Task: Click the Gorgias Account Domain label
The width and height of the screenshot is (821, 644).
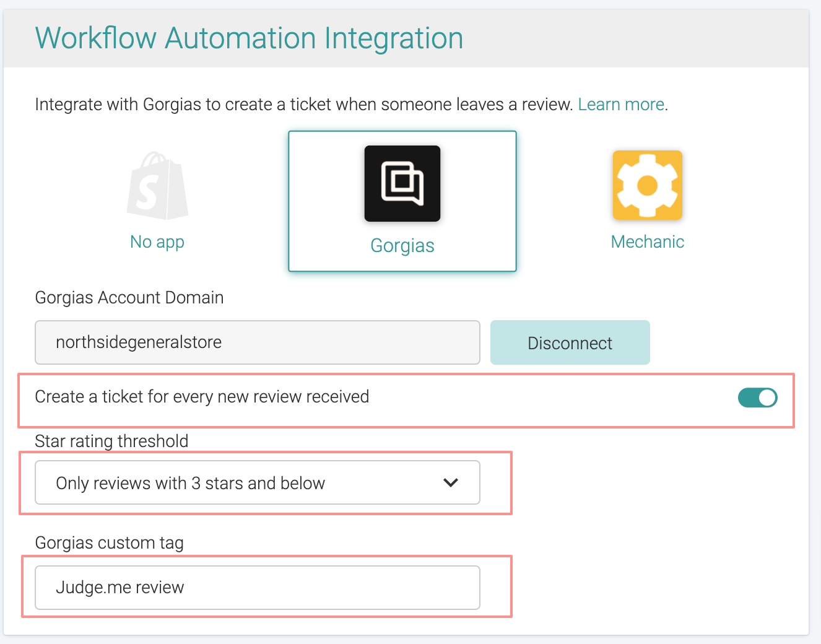Action: pyautogui.click(x=129, y=297)
